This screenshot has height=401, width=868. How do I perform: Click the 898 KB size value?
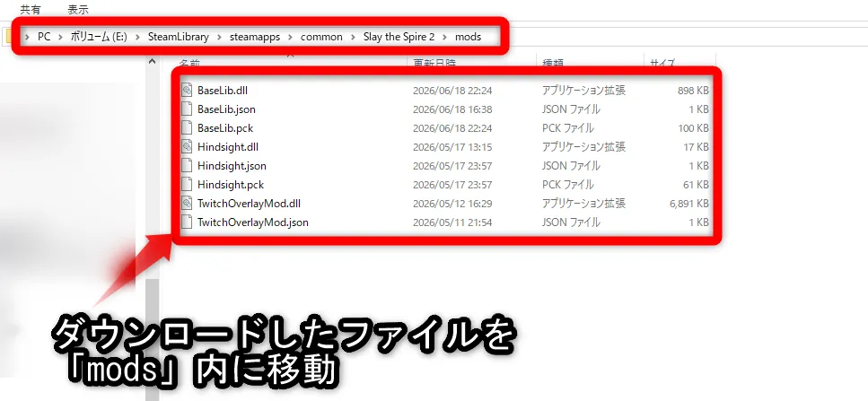tap(693, 90)
